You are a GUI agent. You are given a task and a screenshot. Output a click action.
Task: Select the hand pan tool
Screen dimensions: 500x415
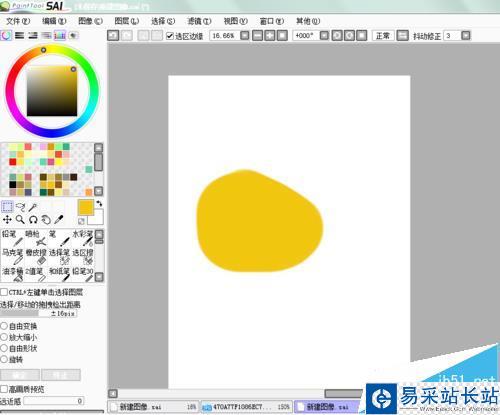(46, 219)
